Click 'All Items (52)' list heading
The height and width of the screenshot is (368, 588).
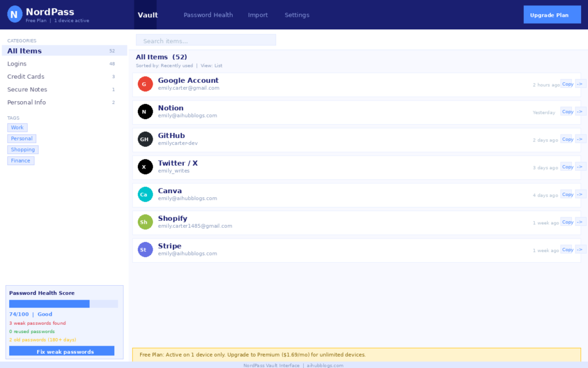point(161,57)
